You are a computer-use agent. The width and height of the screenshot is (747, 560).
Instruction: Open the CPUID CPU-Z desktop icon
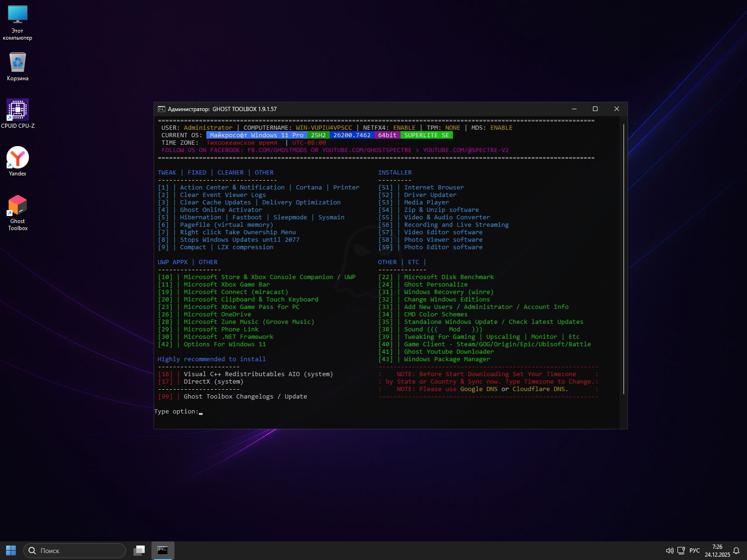[x=18, y=111]
